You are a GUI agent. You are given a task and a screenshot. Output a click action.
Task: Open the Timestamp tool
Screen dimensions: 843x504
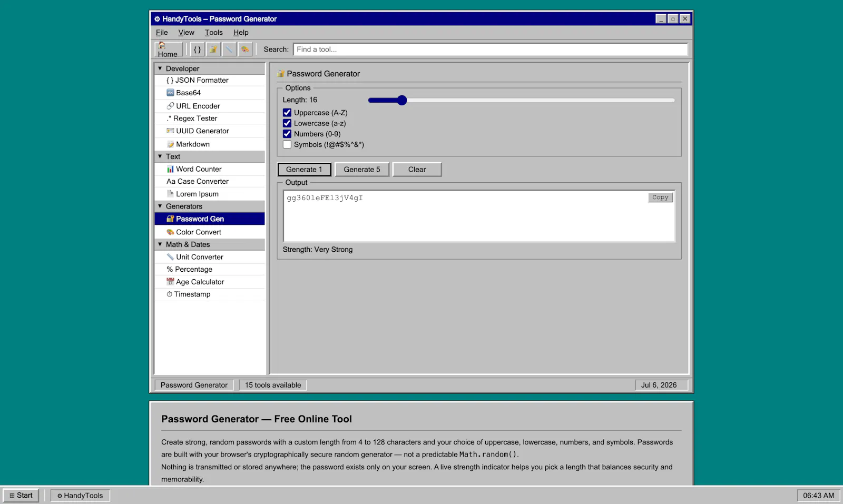pos(210,294)
